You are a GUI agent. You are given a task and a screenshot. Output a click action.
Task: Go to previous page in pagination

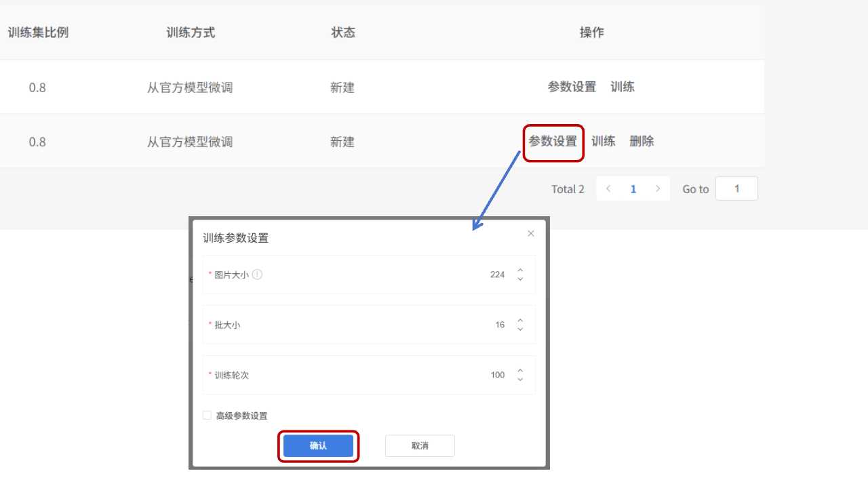click(608, 189)
